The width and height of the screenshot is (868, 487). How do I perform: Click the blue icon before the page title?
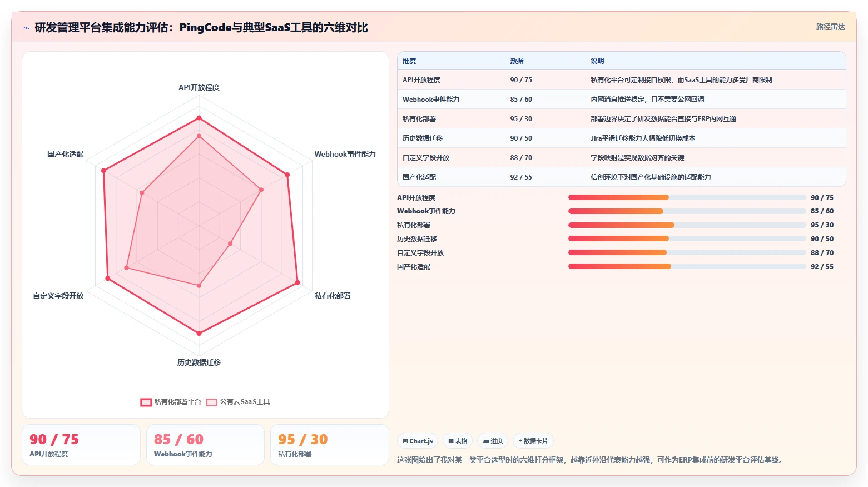26,28
